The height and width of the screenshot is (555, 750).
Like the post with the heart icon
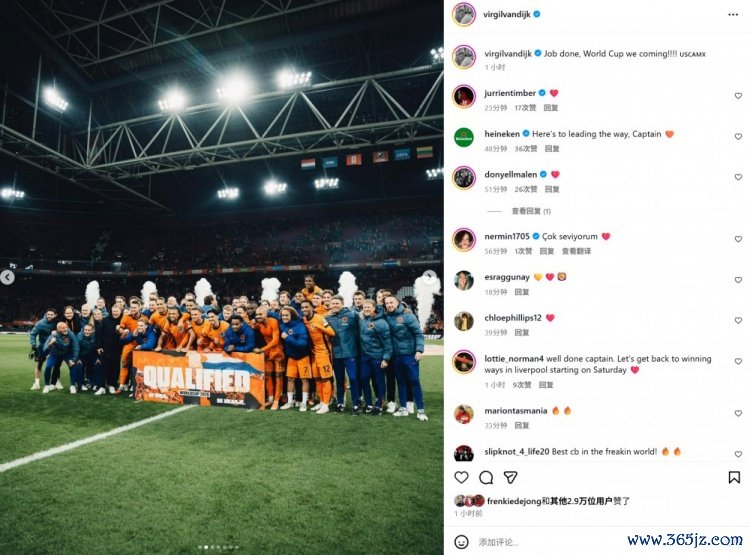(461, 477)
